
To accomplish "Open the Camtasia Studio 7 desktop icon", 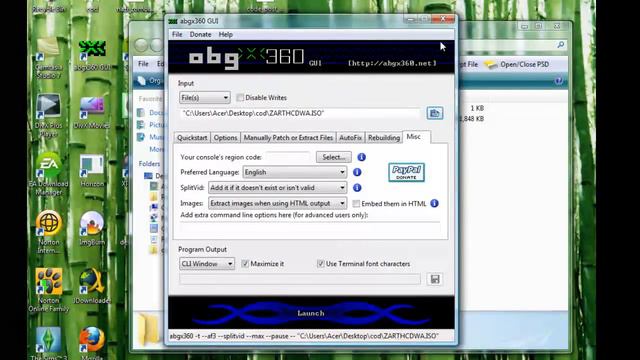I will [49, 58].
